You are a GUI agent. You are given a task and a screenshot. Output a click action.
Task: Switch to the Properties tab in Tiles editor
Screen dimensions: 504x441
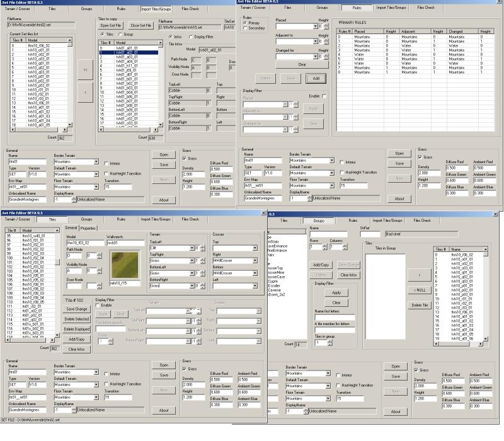pos(88,228)
